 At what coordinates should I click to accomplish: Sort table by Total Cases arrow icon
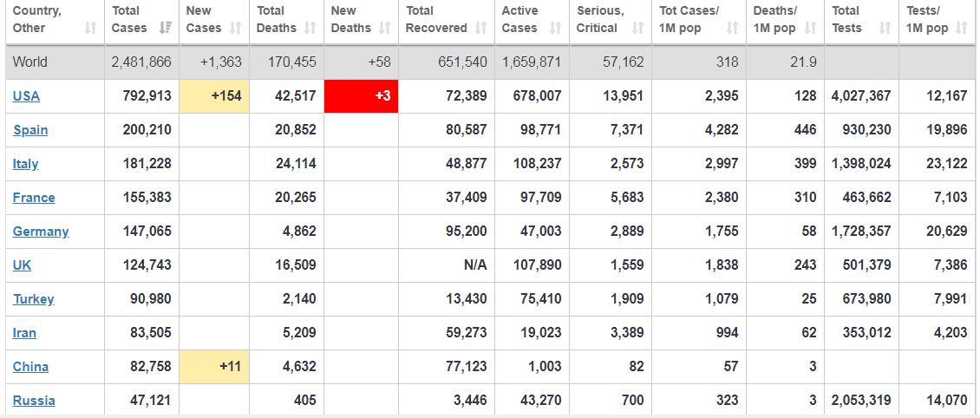click(x=164, y=29)
